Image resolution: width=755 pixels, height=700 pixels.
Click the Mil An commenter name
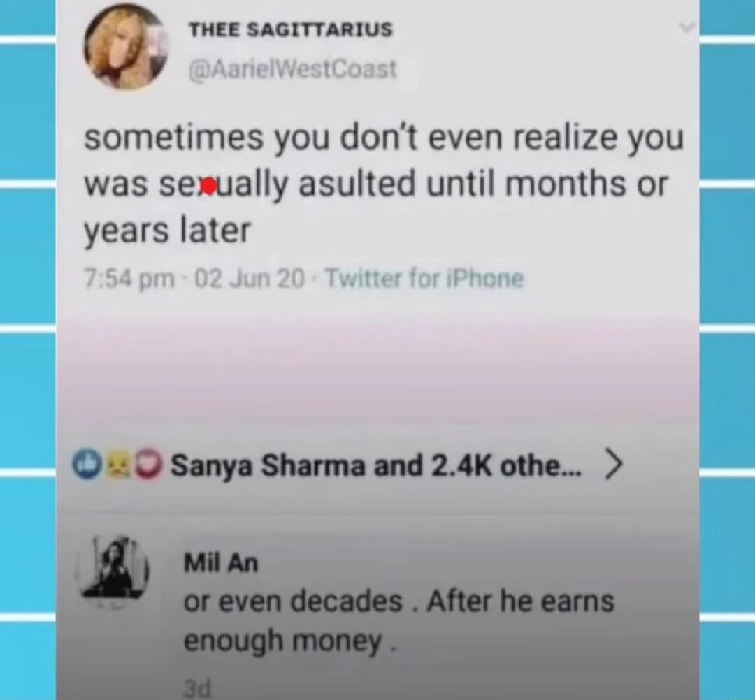pos(222,563)
